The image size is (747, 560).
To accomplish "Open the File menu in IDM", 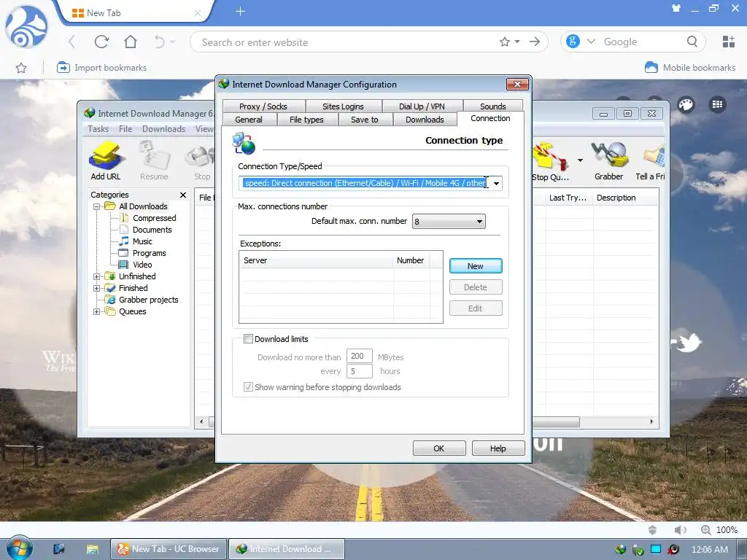I will click(125, 129).
